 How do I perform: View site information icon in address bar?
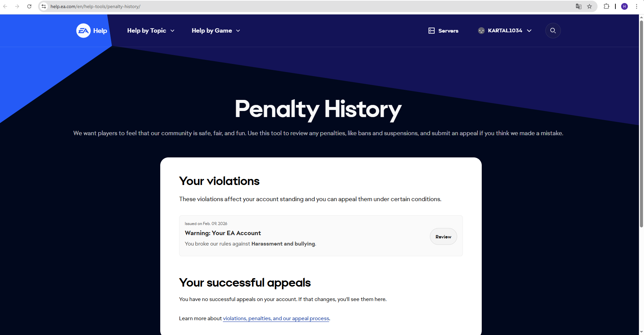[x=44, y=6]
